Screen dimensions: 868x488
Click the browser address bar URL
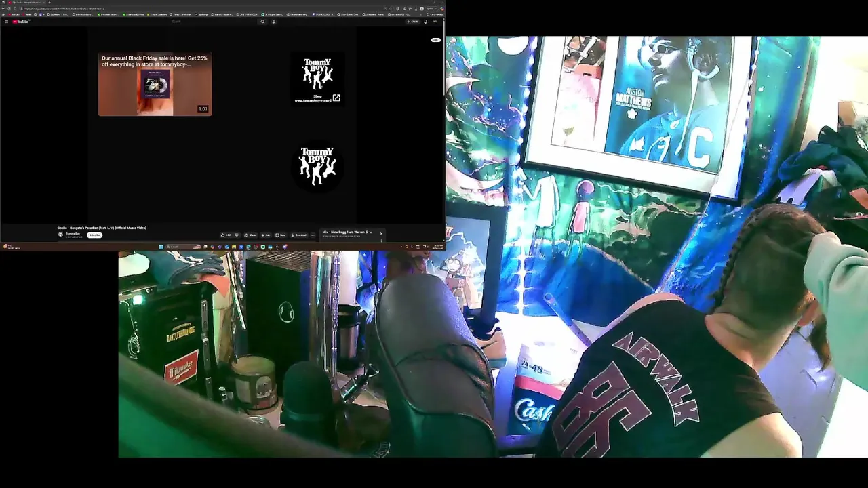point(64,9)
